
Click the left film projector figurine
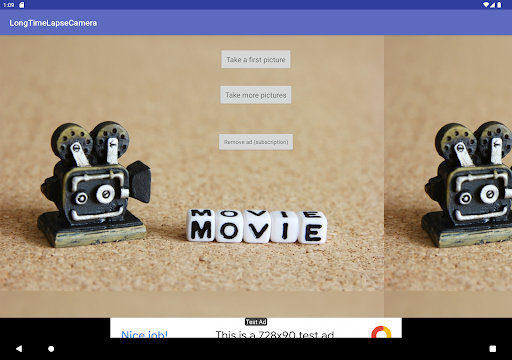(95, 184)
